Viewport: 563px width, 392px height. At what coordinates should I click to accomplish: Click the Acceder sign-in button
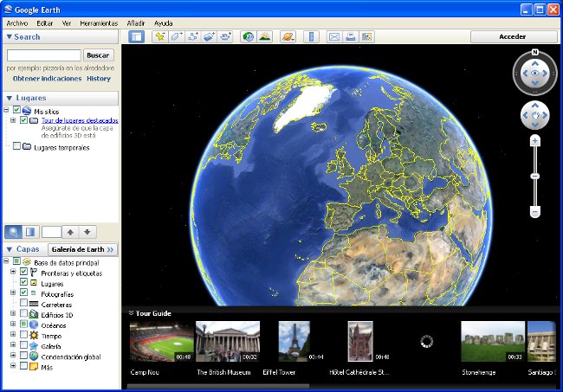click(x=513, y=36)
